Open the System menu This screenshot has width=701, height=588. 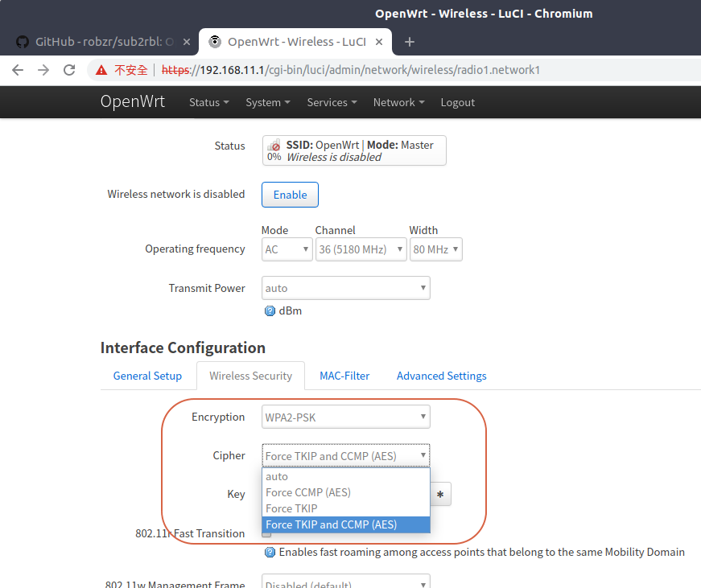(x=268, y=102)
